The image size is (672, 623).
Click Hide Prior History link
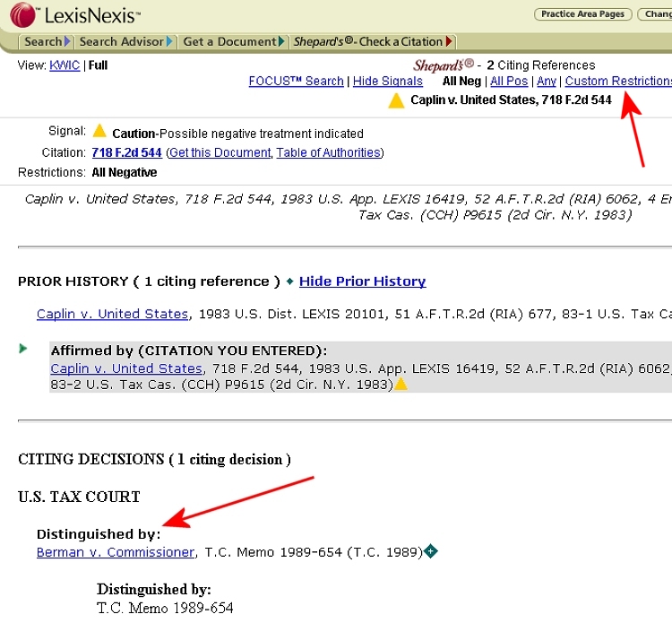(362, 281)
